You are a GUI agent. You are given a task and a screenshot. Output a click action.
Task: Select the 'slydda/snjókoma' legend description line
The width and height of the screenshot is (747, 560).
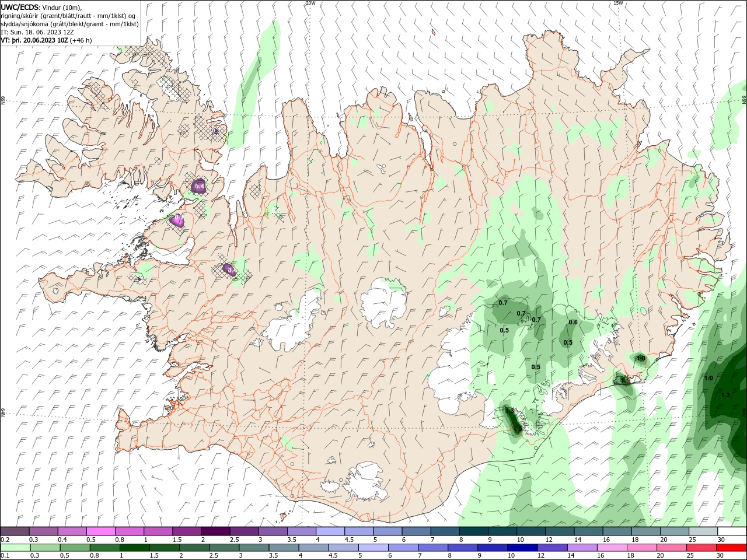[70, 24]
